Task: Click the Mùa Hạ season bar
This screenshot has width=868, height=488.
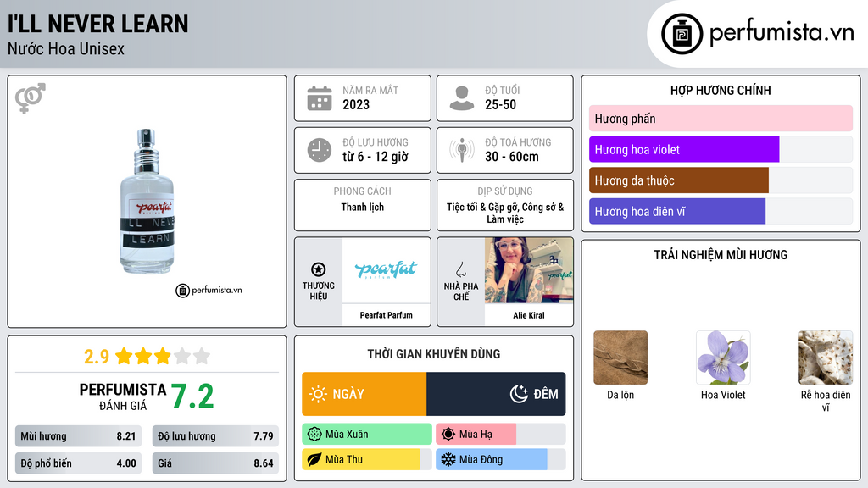Action: coord(500,435)
